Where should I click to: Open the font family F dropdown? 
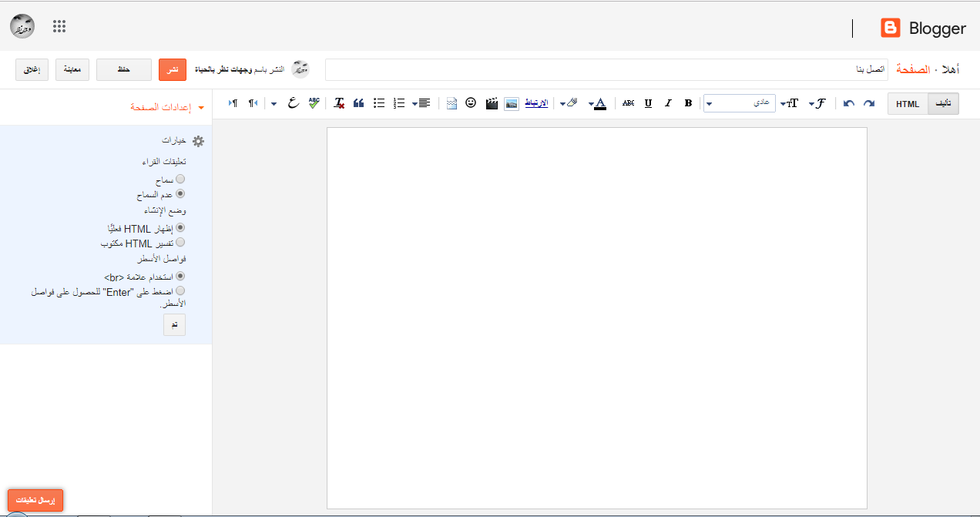[x=817, y=103]
